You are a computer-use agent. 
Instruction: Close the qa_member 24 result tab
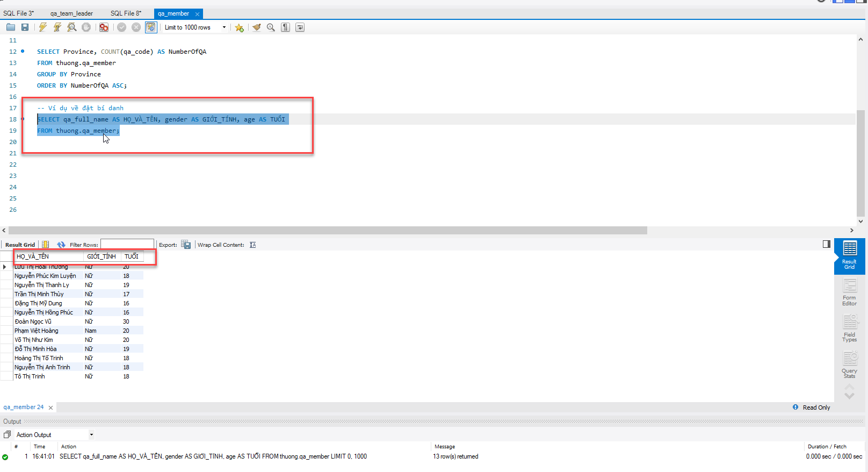(51, 408)
